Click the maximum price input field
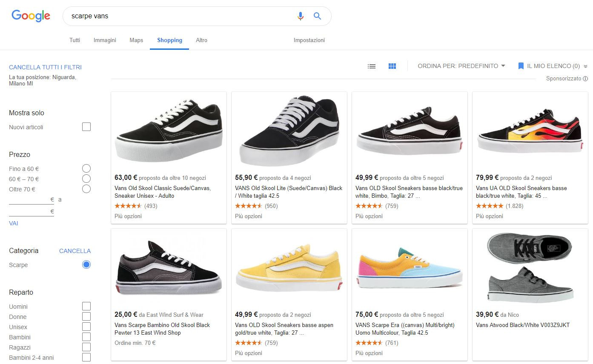593x364 pixels. 32,211
